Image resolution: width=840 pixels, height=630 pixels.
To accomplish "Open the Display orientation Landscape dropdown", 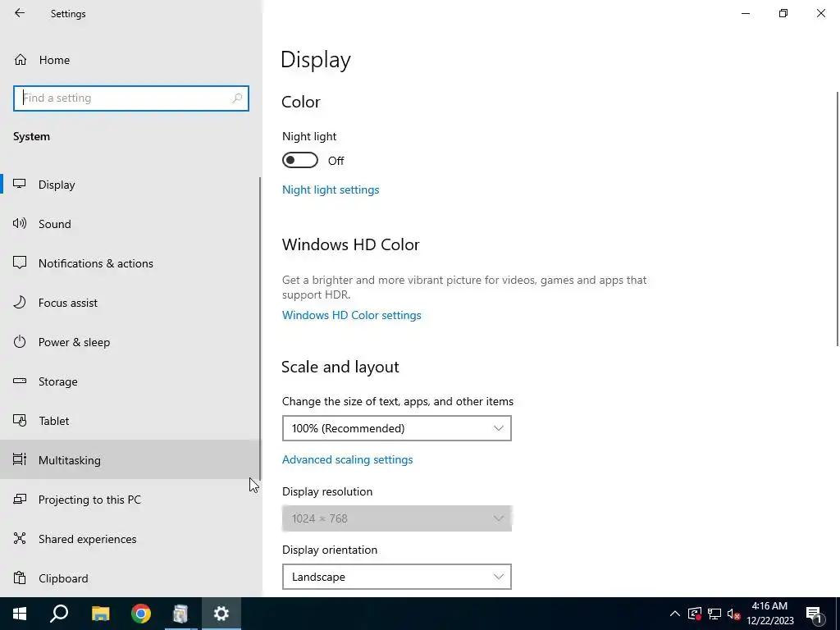I will (396, 577).
